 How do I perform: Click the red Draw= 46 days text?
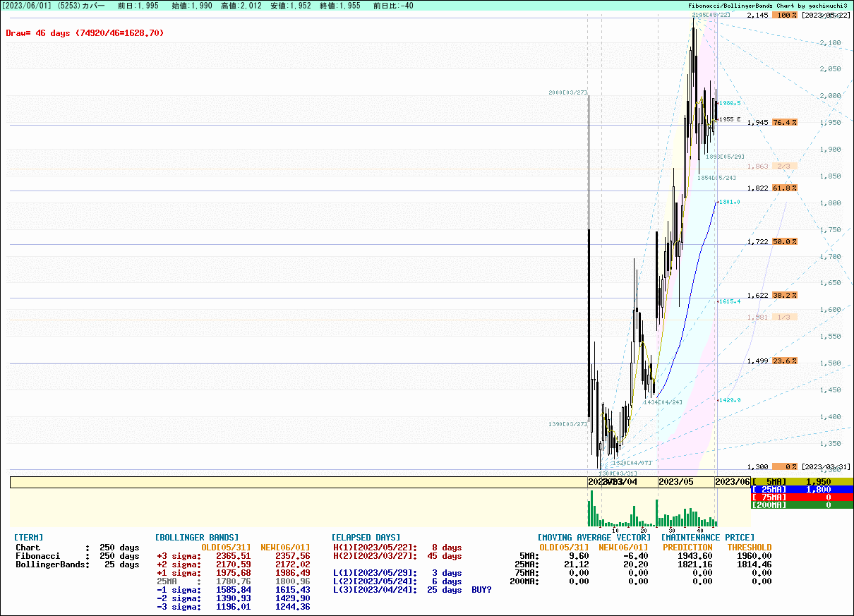pos(85,33)
